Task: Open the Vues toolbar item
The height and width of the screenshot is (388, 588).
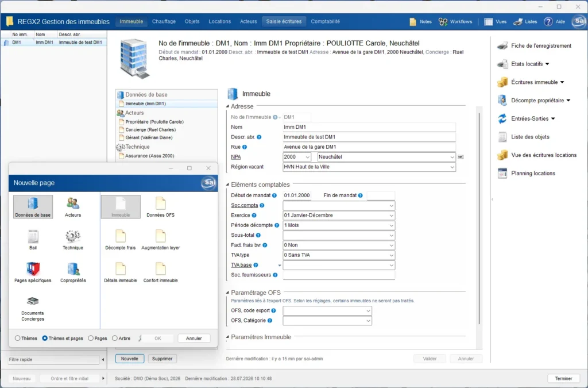Action: pos(495,22)
